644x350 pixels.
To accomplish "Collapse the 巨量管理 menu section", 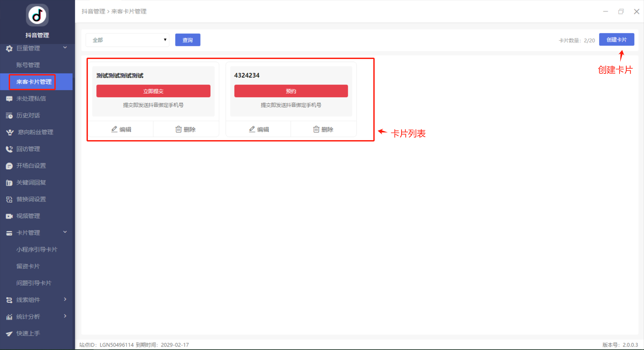I will pyautogui.click(x=65, y=48).
